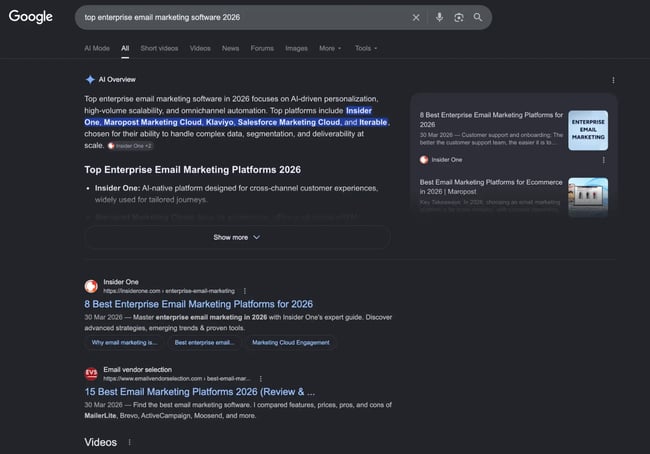Switch to the AI Mode tab

[97, 49]
